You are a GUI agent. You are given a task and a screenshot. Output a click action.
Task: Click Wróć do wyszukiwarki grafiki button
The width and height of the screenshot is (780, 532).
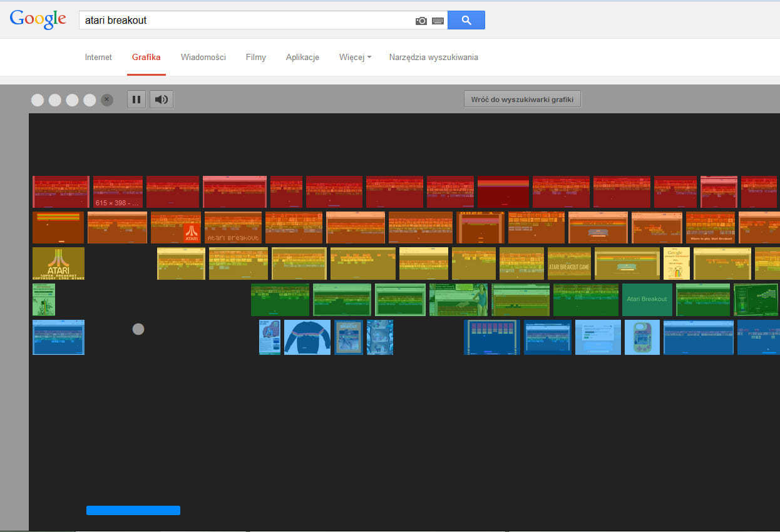coord(522,100)
